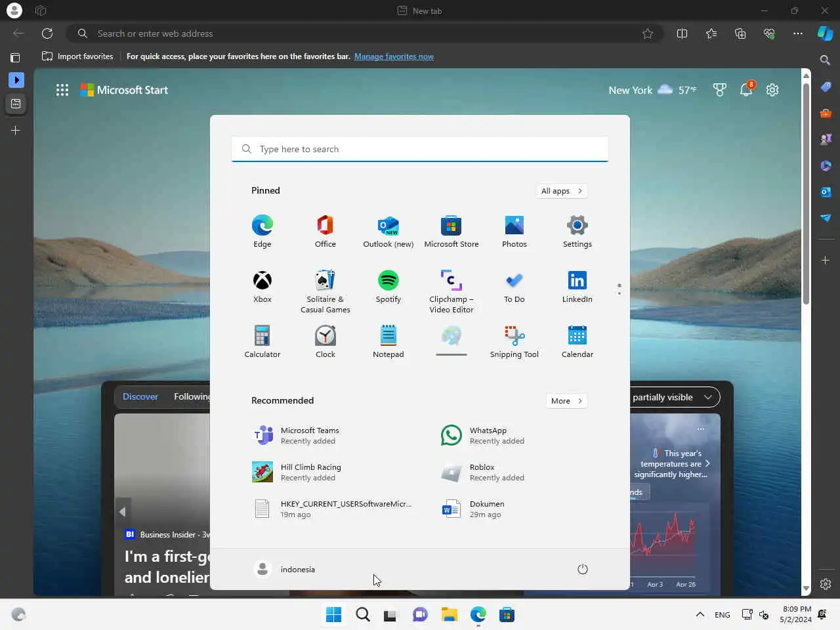
Task: Open Outlook in Edge sidebar
Action: pos(826,192)
